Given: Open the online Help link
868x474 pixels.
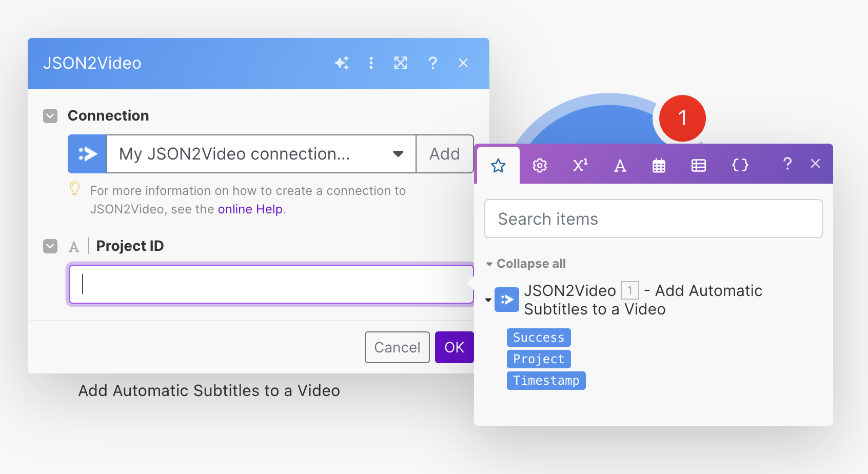Looking at the screenshot, I should (x=250, y=209).
